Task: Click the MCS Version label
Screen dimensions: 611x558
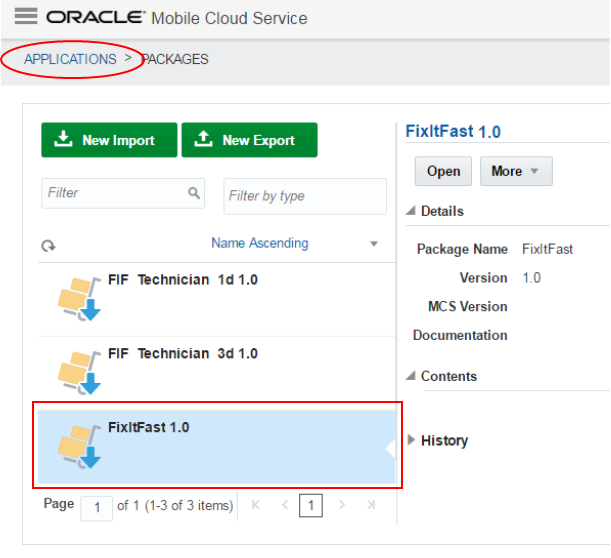Action: pyautogui.click(x=468, y=306)
